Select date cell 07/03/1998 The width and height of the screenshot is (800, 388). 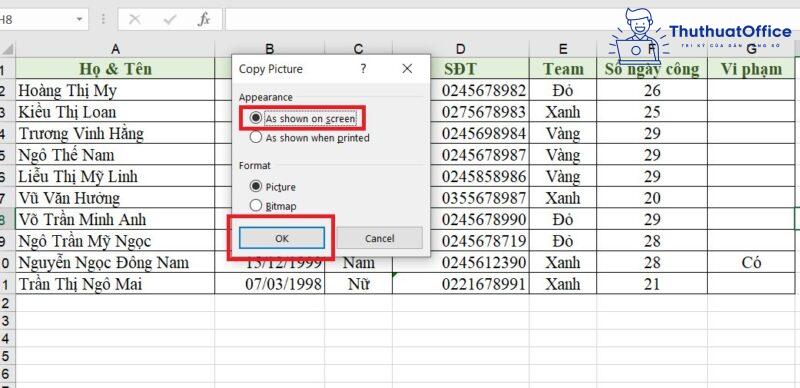[270, 284]
